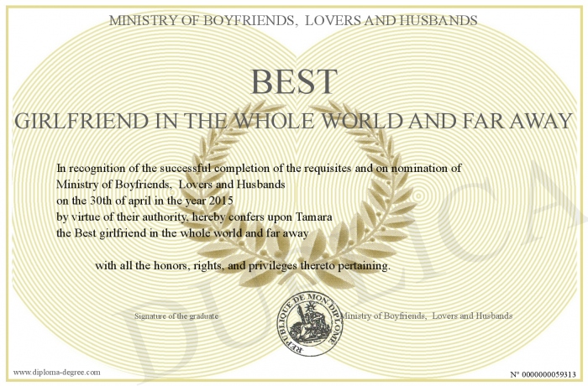Viewport: 588px width, 386px height.
Task: Click 'GIRLFRIEND IN THE WHOLE WORLD AND FAR AWAY' heading
Action: coord(293,121)
